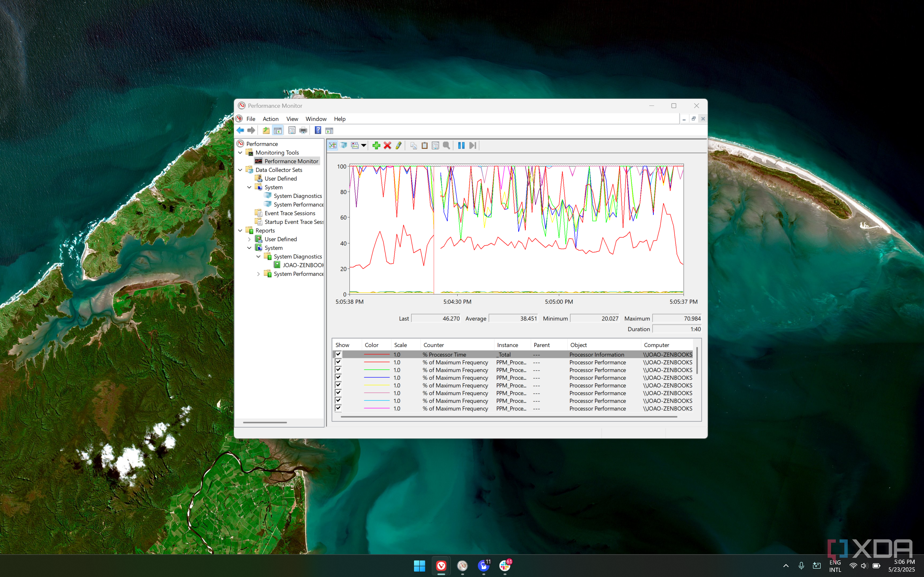Screen dimensions: 924x577
Task: Open the Change graph type dropdown arrow
Action: 364,145
